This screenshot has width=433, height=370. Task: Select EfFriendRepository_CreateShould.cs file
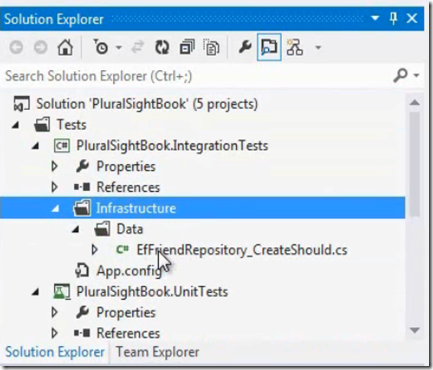point(242,250)
